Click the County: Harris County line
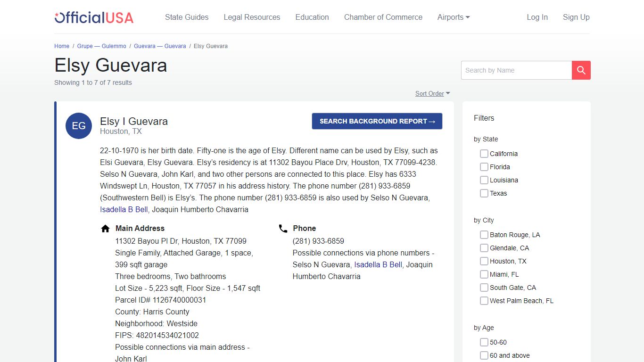 tap(152, 312)
